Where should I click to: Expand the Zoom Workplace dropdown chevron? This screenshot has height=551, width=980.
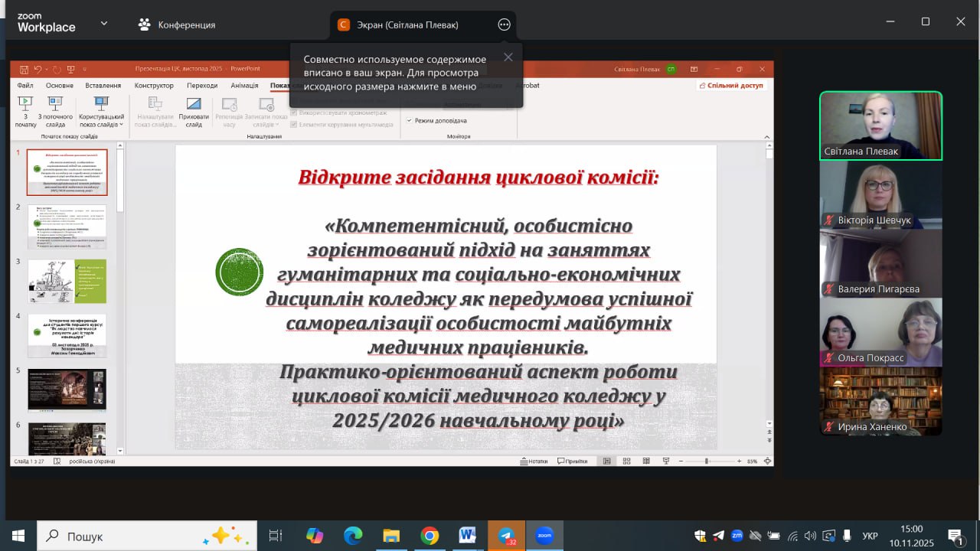[104, 24]
